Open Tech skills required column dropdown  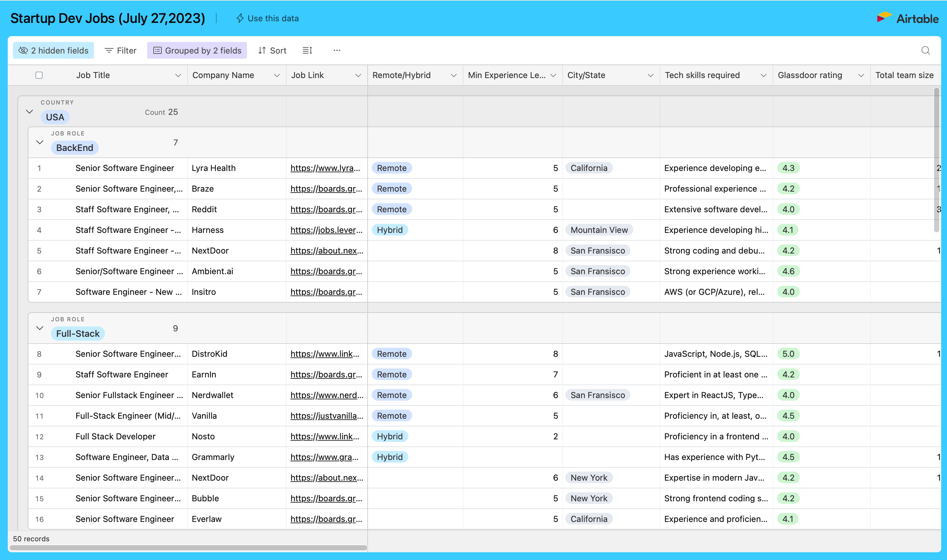coord(763,75)
